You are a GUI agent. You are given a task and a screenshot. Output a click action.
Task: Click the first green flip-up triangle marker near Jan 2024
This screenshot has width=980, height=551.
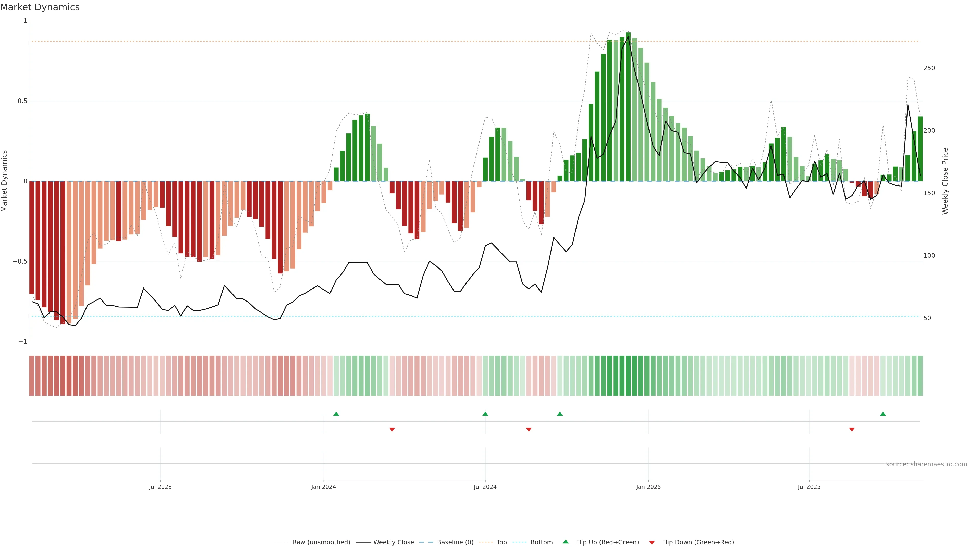(336, 414)
